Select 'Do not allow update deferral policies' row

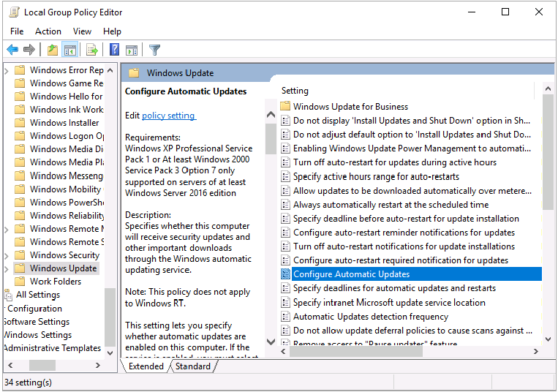[x=412, y=331]
